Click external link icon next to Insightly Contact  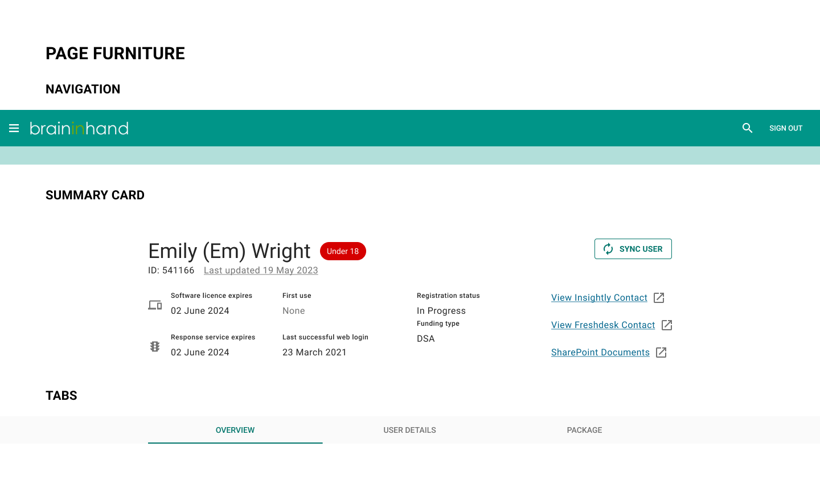[659, 298]
